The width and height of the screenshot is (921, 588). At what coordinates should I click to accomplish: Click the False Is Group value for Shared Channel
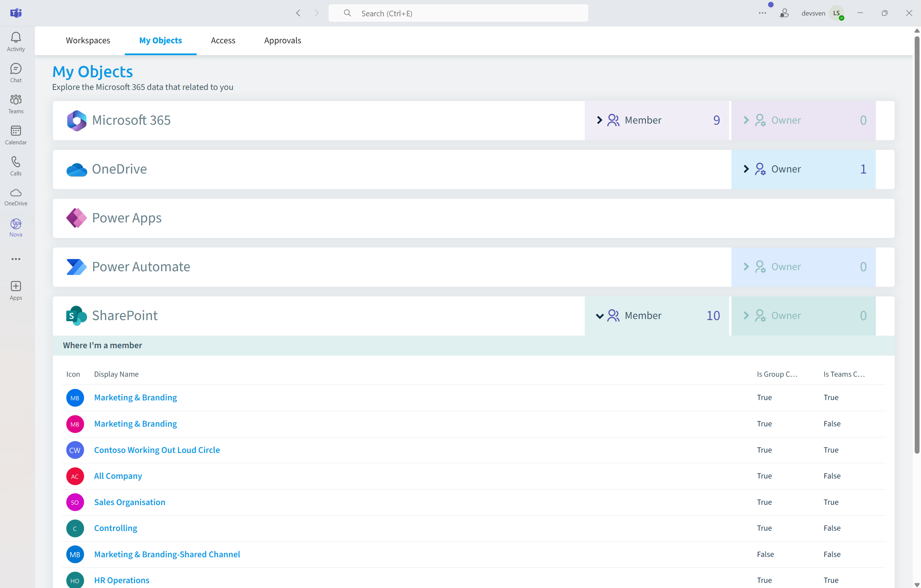[x=765, y=554]
